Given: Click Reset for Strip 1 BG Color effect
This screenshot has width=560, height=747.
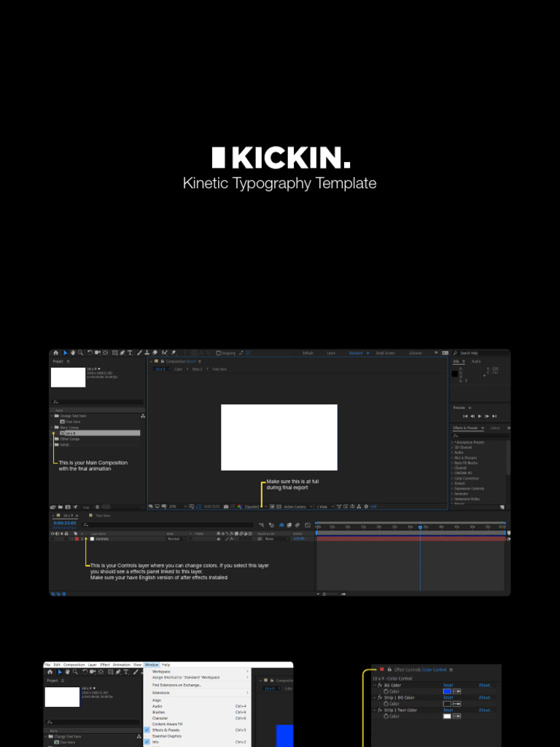Looking at the screenshot, I should click(x=448, y=697).
